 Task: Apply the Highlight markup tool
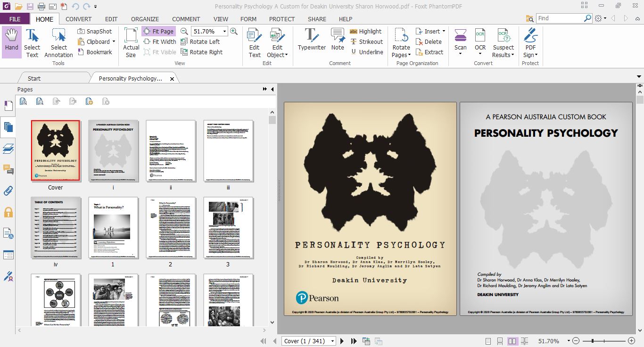coord(366,31)
